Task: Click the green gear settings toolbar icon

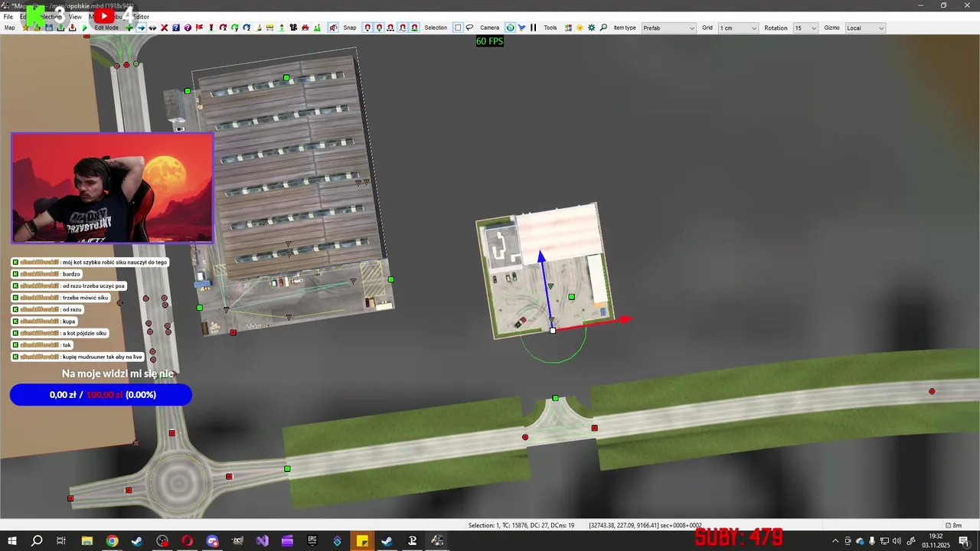Action: (591, 28)
